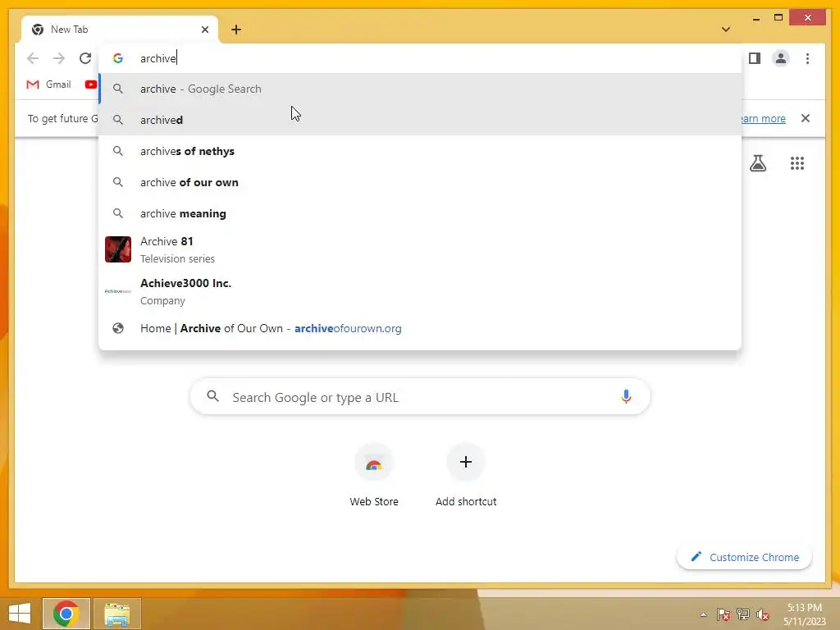Start voice search with microphone icon
Screen dimensions: 840x630
click(x=626, y=396)
